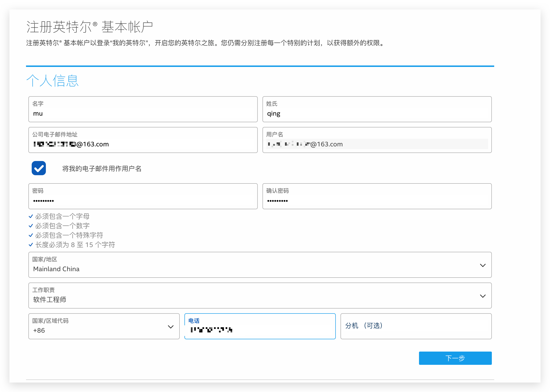Click the 长度必须为 8 至 15 个字符 text

(x=75, y=244)
